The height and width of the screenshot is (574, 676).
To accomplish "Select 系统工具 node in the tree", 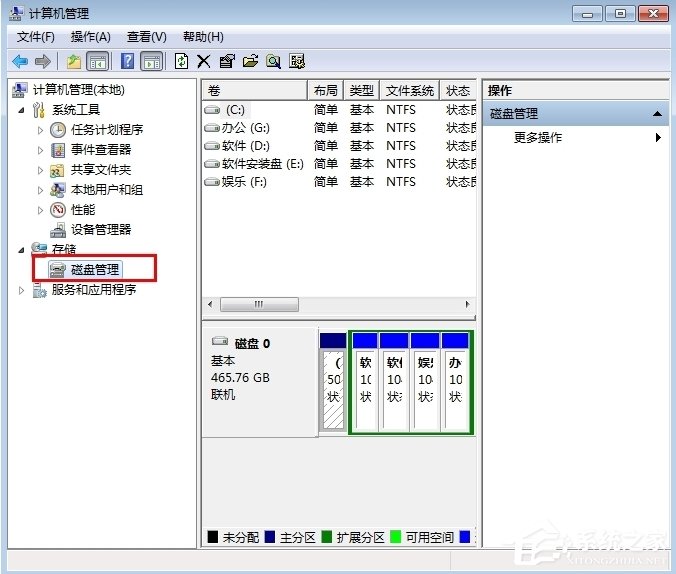I will click(x=76, y=110).
